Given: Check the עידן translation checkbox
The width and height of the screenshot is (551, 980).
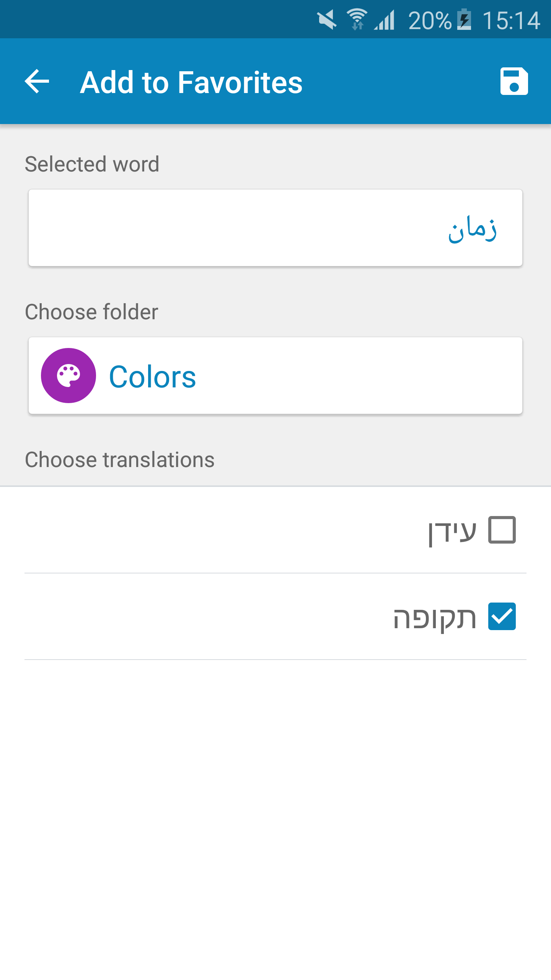Looking at the screenshot, I should click(502, 530).
